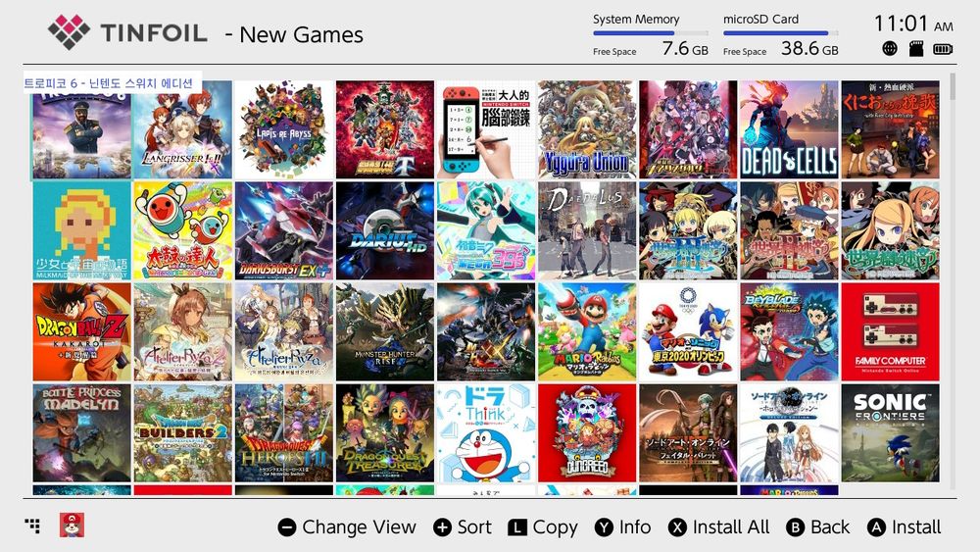Screen dimensions: 980x552
Task: Click the battery indicator icon
Action: [943, 49]
